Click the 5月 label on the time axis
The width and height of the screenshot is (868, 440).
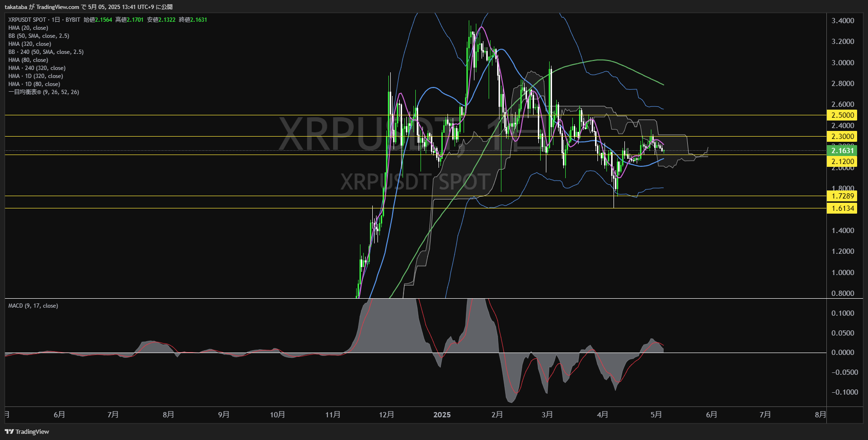[656, 414]
